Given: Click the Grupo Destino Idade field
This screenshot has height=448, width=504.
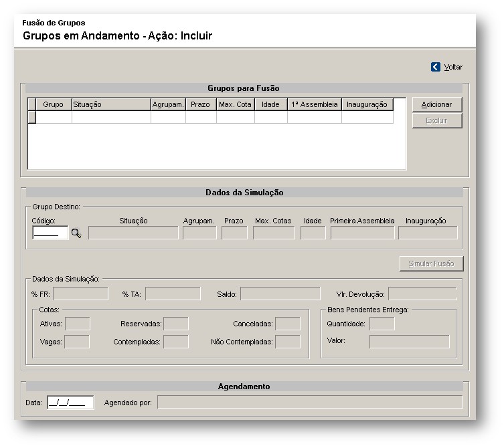Looking at the screenshot, I should click(313, 233).
